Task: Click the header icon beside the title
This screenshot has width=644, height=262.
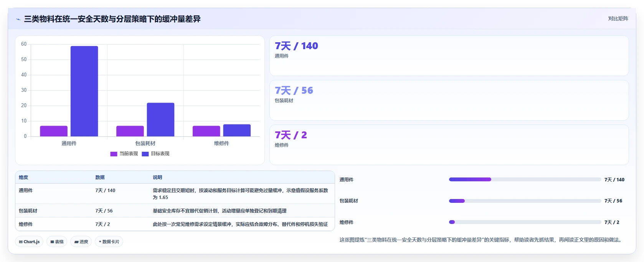Action: pyautogui.click(x=18, y=19)
